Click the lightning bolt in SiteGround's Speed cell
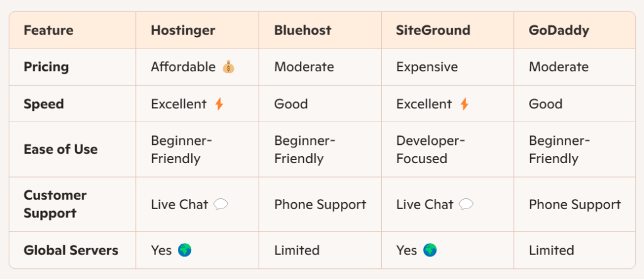 click(464, 104)
